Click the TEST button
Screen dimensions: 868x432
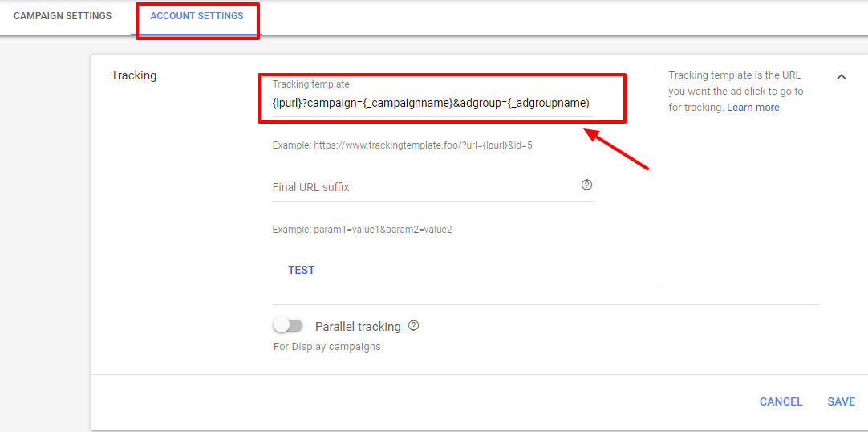coord(301,271)
